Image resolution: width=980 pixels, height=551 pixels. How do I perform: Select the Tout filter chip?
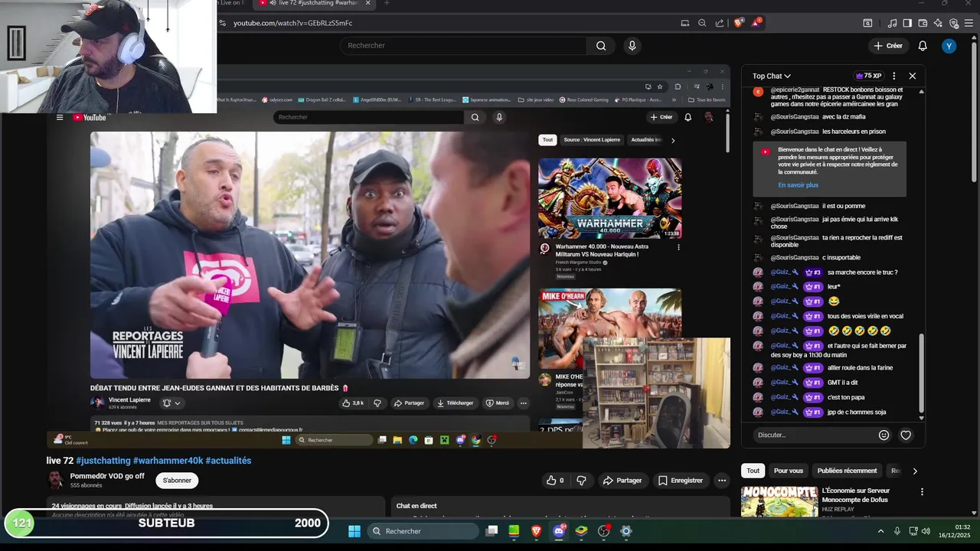coord(753,471)
